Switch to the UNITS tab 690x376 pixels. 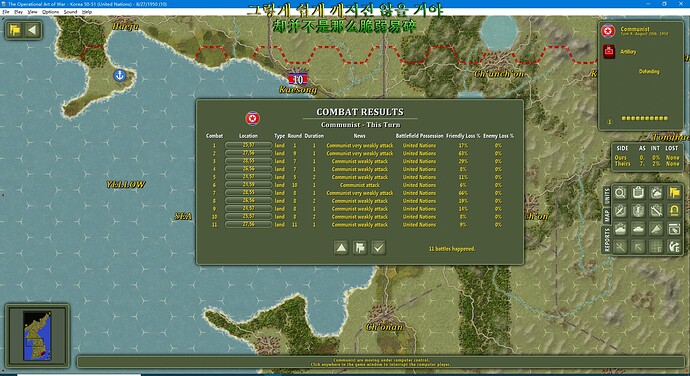click(607, 196)
